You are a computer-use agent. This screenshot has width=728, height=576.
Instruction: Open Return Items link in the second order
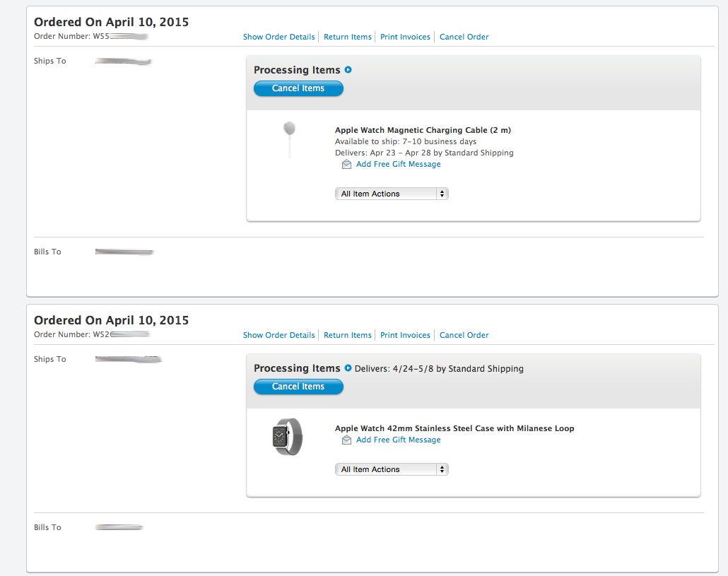click(347, 335)
